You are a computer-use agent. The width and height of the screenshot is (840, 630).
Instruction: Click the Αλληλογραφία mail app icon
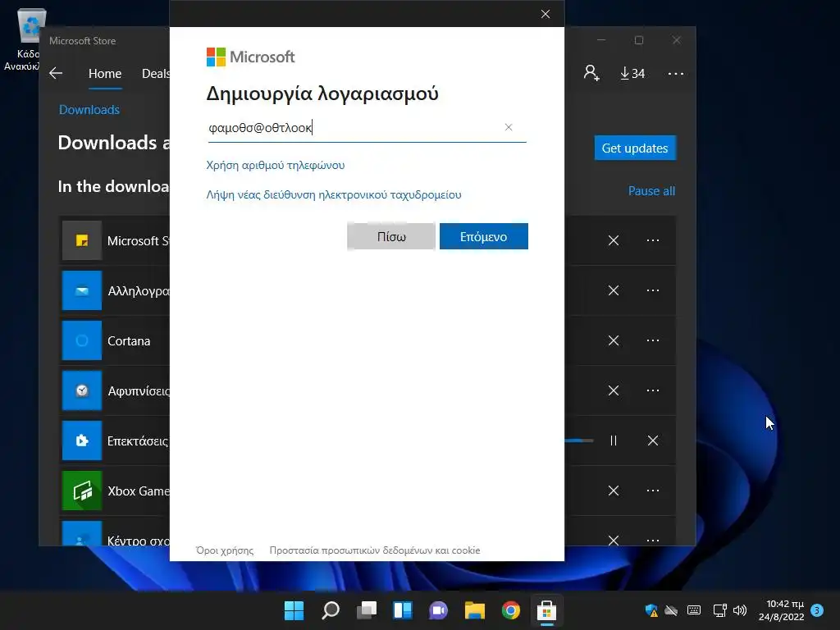[82, 290]
